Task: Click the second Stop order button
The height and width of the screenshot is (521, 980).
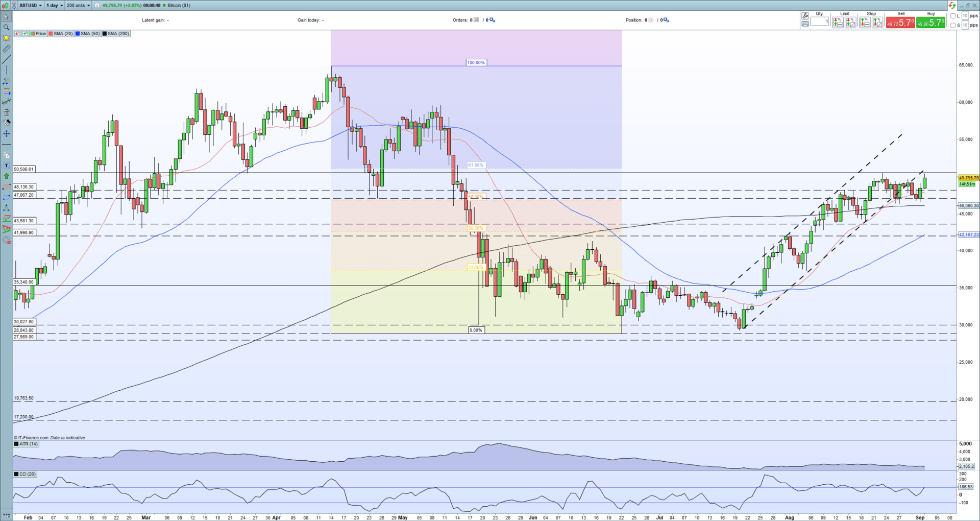Action: [877, 22]
